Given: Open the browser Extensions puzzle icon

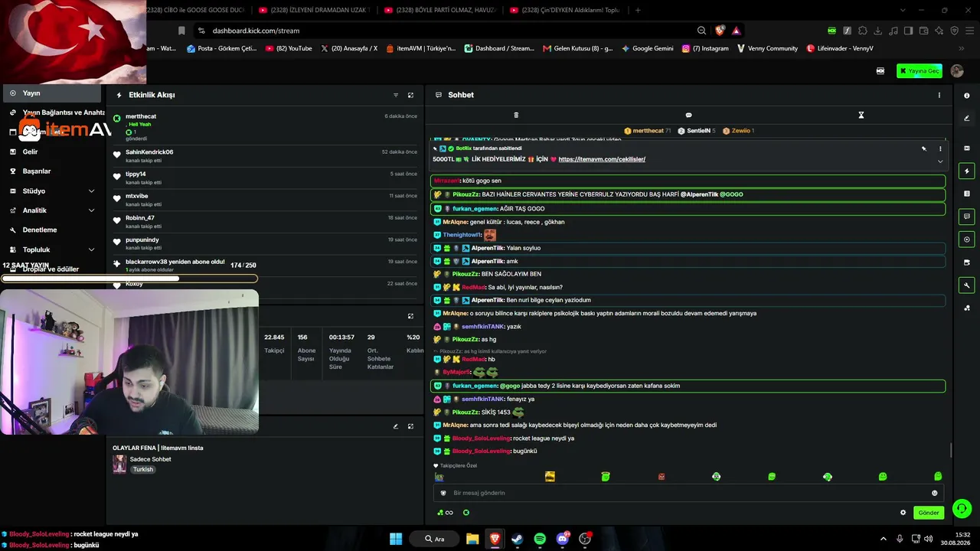Looking at the screenshot, I should 863,31.
